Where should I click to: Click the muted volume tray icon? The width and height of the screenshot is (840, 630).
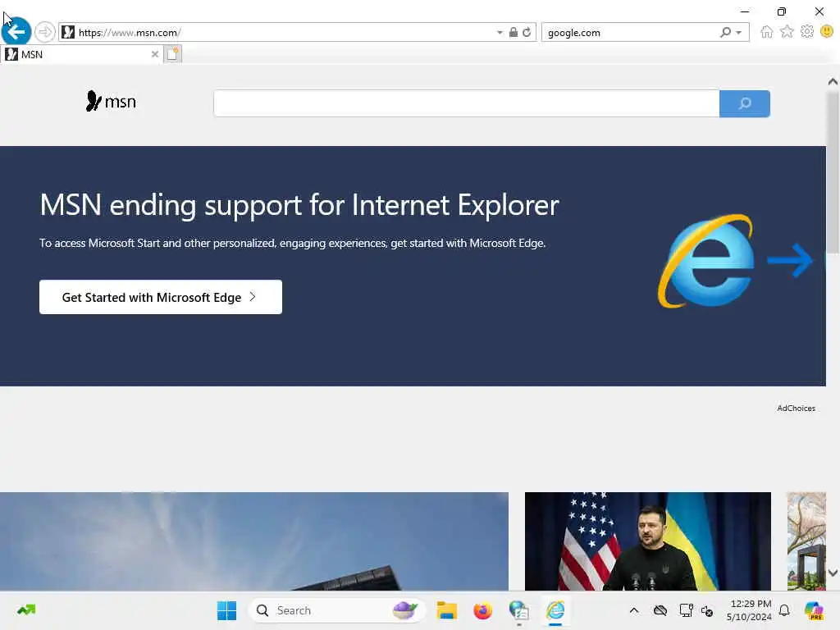click(x=707, y=610)
